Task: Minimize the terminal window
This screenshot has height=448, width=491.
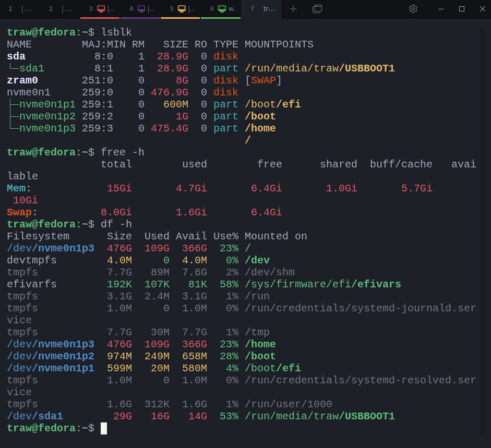Action: point(441,9)
